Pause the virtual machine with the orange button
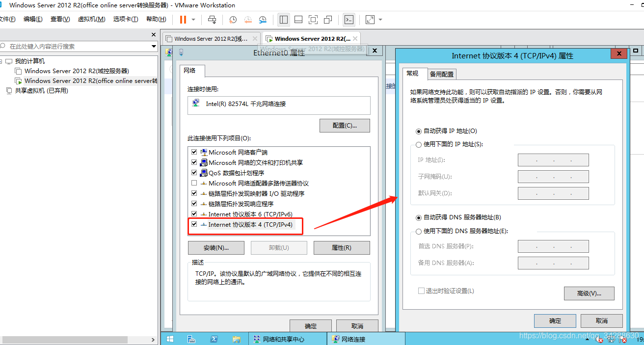The width and height of the screenshot is (644, 345). pyautogui.click(x=183, y=20)
